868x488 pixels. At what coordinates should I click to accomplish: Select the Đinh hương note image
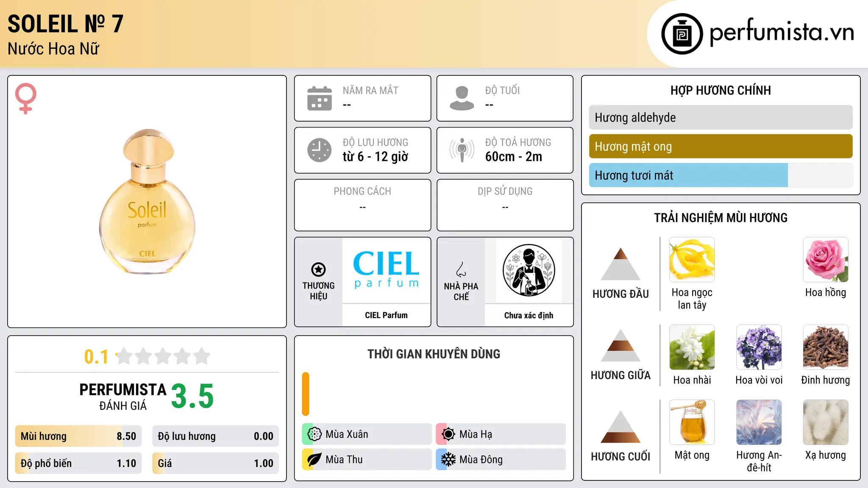pos(826,347)
